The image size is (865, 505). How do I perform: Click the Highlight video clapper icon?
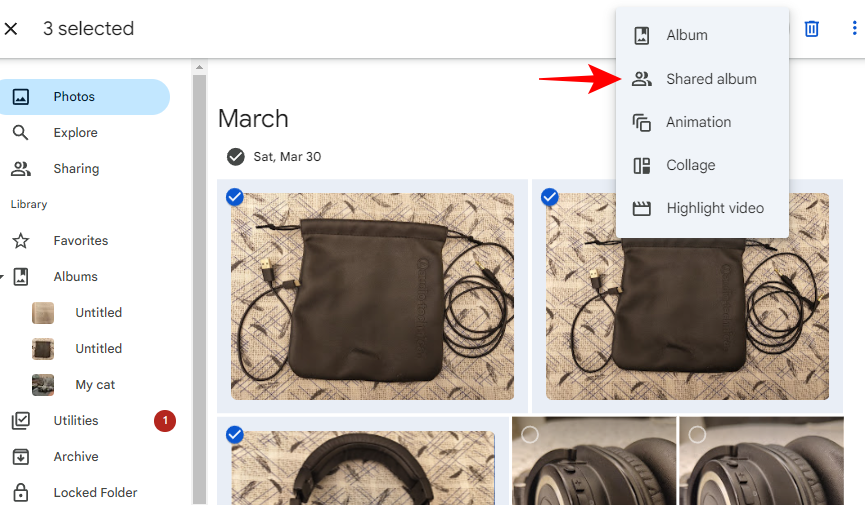(x=642, y=209)
